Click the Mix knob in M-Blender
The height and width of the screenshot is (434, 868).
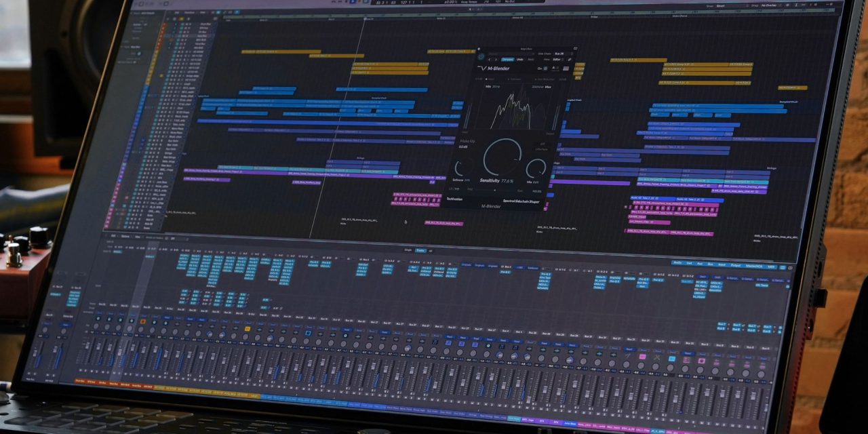pyautogui.click(x=536, y=168)
